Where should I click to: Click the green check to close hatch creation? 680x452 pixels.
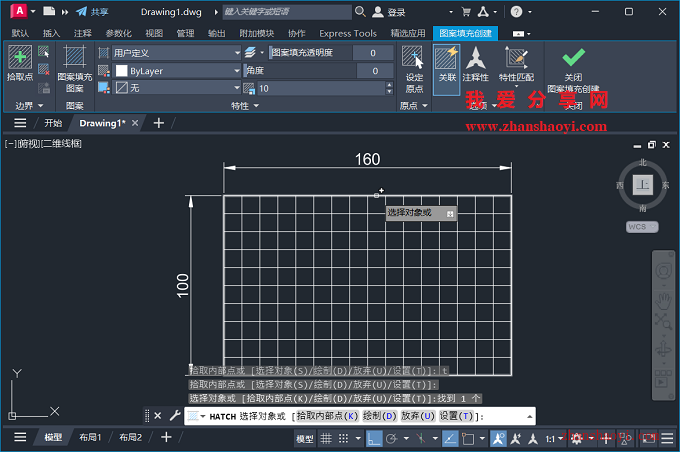click(x=573, y=57)
